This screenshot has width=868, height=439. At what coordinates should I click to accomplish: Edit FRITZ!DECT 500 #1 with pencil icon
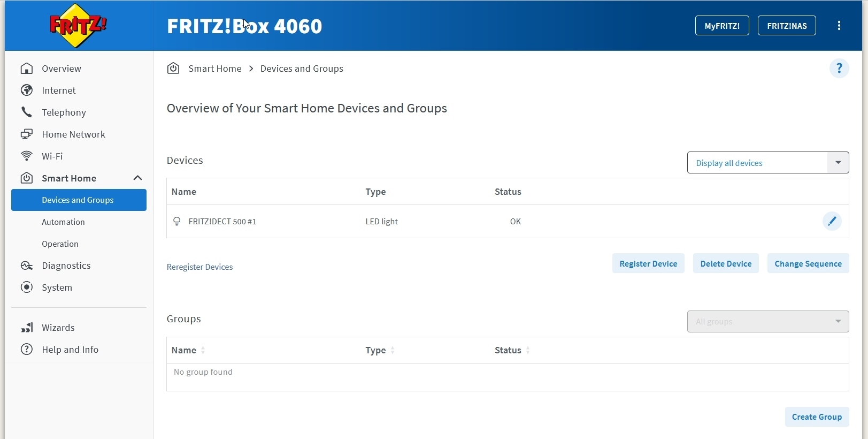[832, 221]
